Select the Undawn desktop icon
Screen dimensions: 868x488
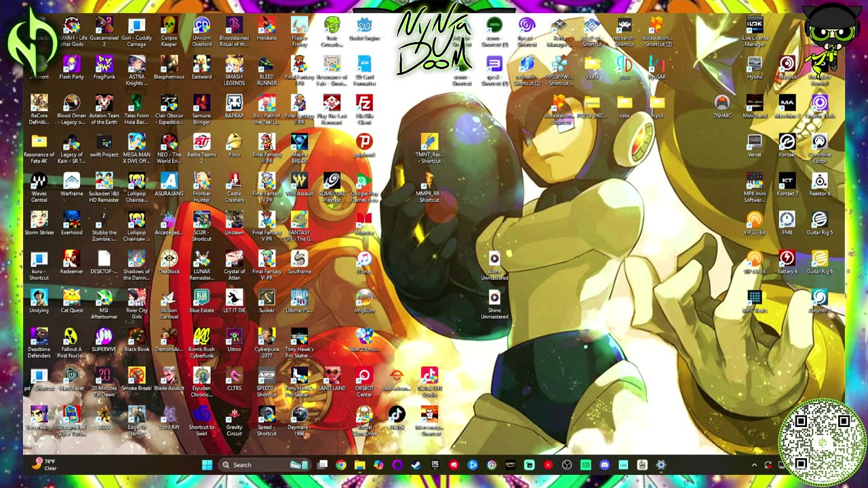point(234,224)
